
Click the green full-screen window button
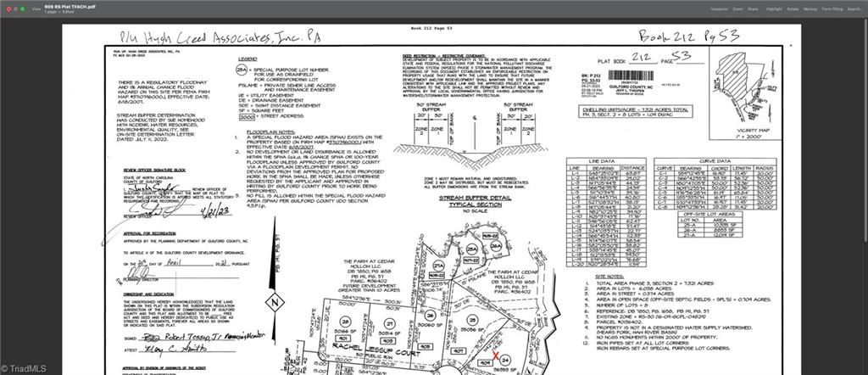pyautogui.click(x=22, y=8)
